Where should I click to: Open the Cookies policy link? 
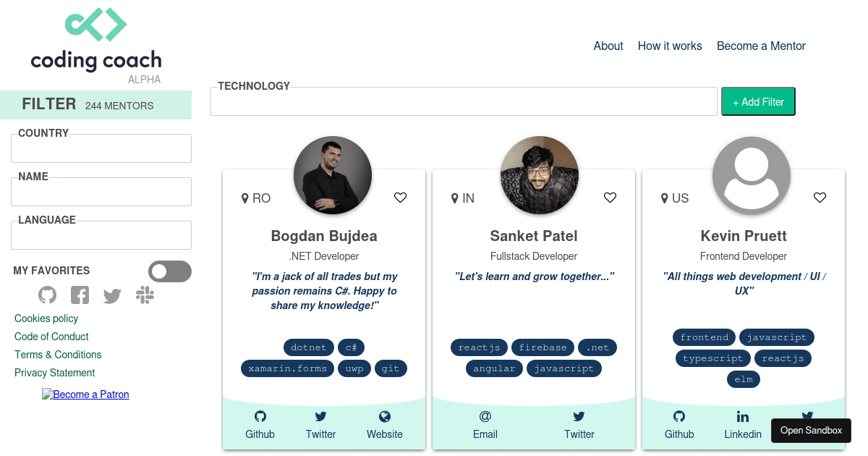(46, 318)
